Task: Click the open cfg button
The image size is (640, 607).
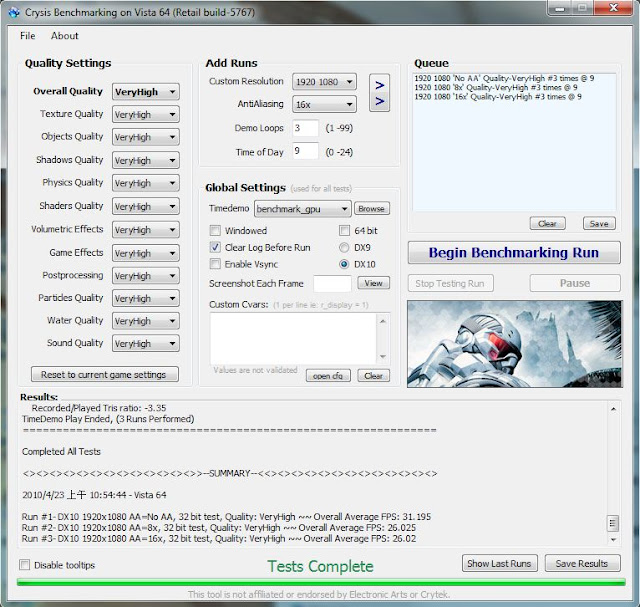Action: tap(328, 376)
